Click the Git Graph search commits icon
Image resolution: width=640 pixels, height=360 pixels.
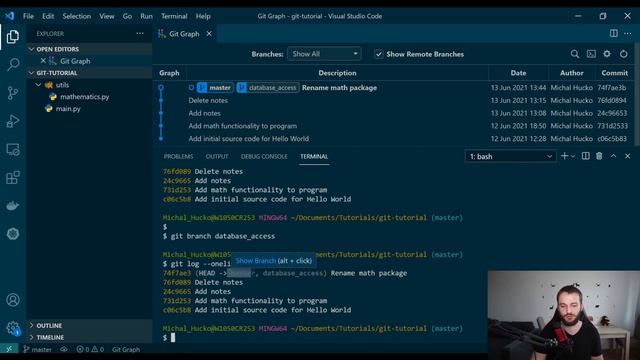click(x=575, y=54)
